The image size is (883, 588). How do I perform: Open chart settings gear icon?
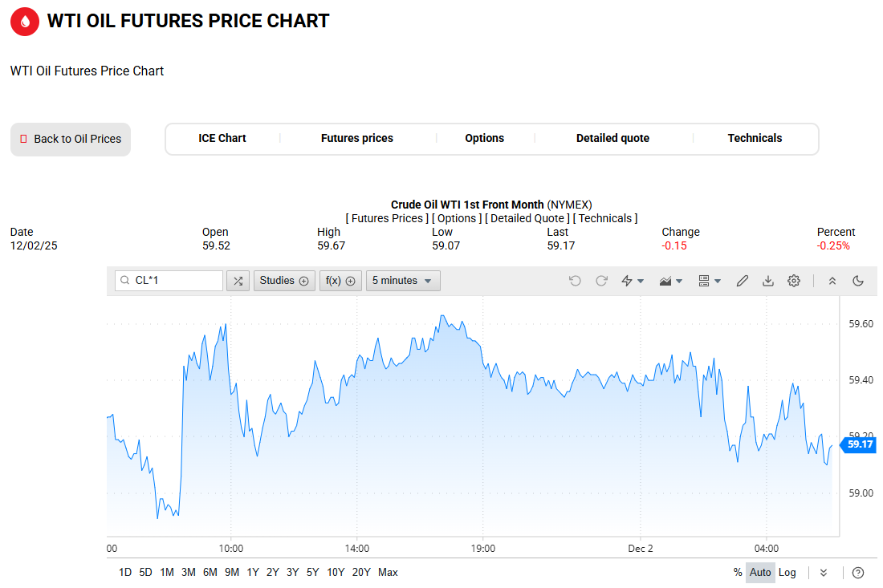794,281
